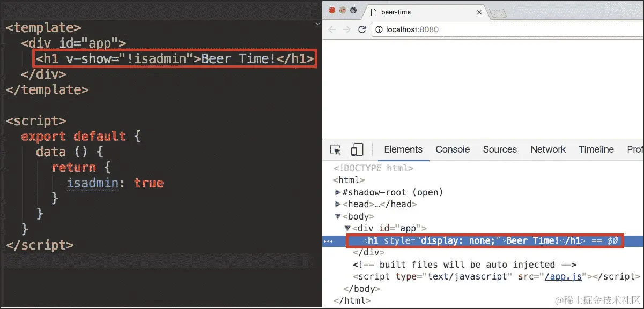The image size is (644, 309).
Task: Close the browser window with red button
Action: click(x=331, y=10)
